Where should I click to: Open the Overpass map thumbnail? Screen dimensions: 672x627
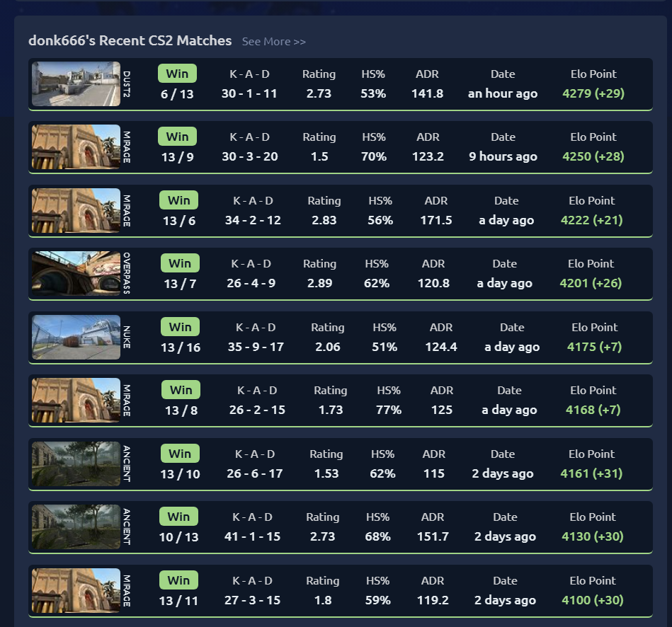coord(76,273)
